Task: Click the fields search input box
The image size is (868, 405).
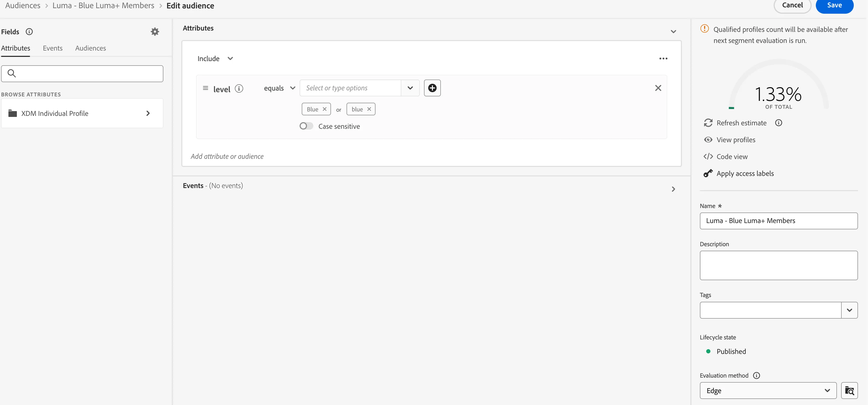Action: pyautogui.click(x=82, y=73)
